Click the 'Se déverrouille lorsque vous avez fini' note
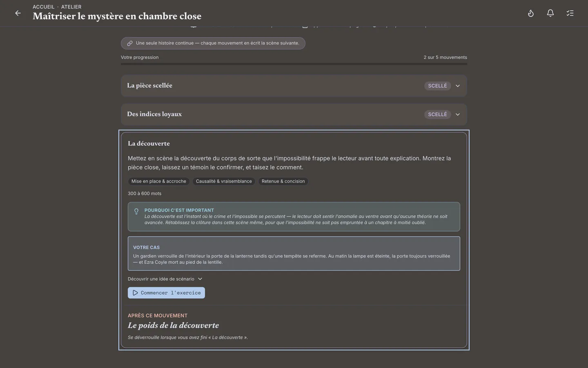Viewport: 588px width, 368px height. (188, 337)
